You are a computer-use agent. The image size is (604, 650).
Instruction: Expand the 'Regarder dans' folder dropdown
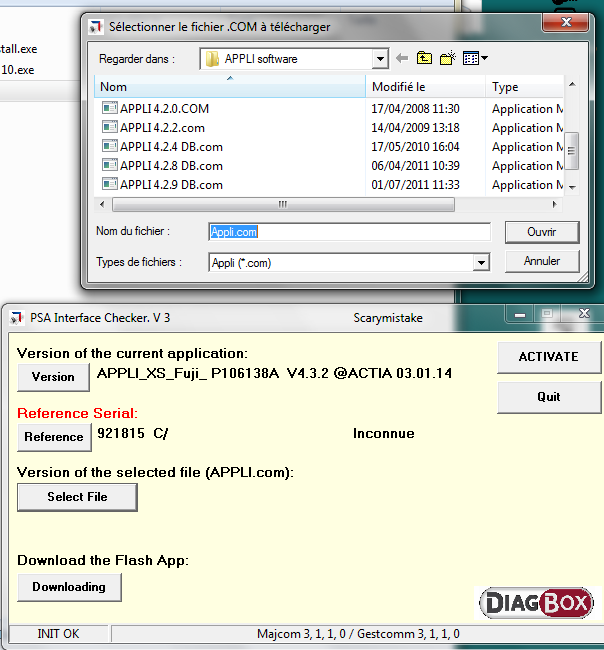[380, 59]
